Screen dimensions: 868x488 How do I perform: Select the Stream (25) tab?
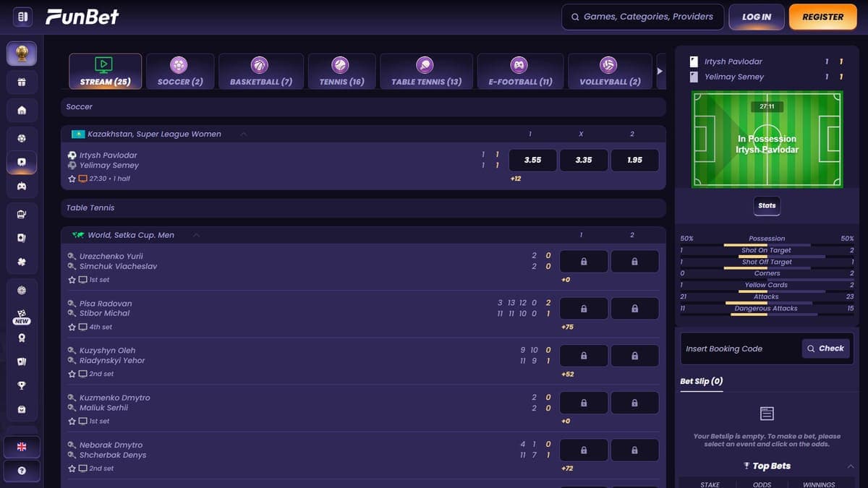pyautogui.click(x=105, y=71)
